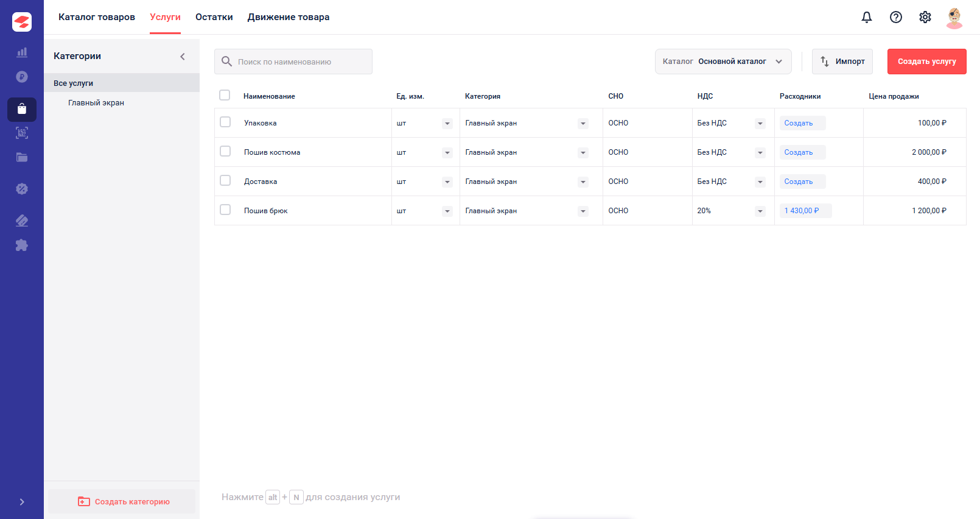Open the unit dropdown for Пошив брюк
Image resolution: width=980 pixels, height=519 pixels.
coord(447,211)
